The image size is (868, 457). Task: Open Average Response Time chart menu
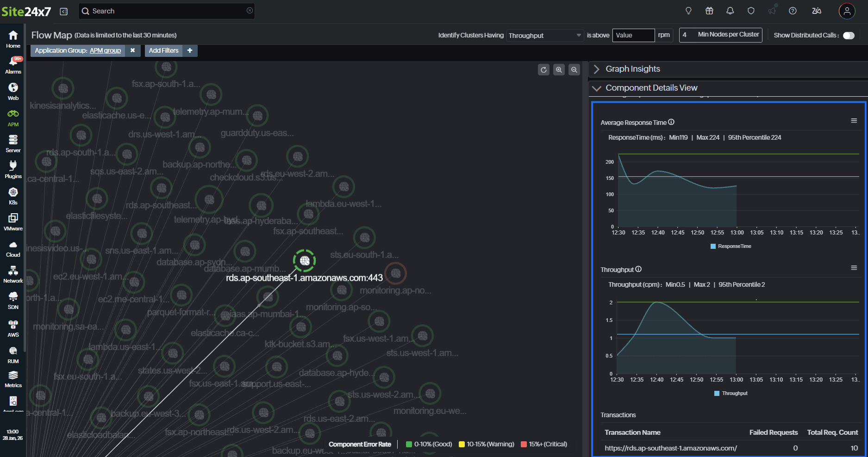(854, 121)
